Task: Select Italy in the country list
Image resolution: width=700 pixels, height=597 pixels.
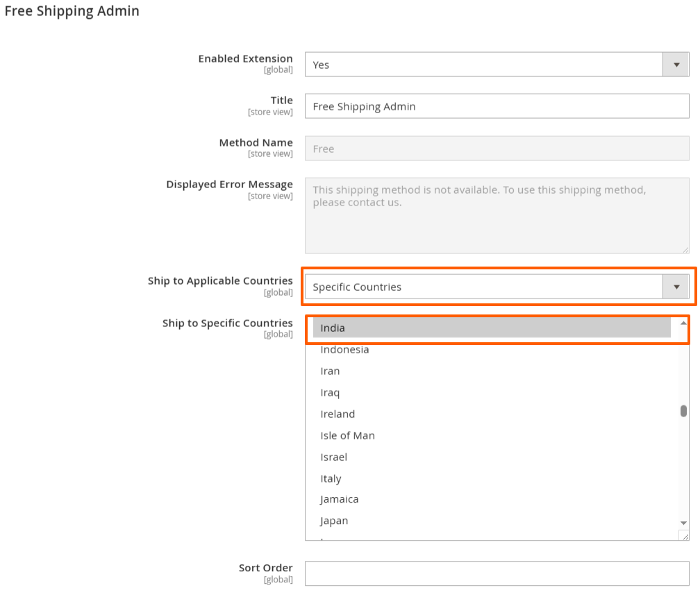Action: click(492, 478)
